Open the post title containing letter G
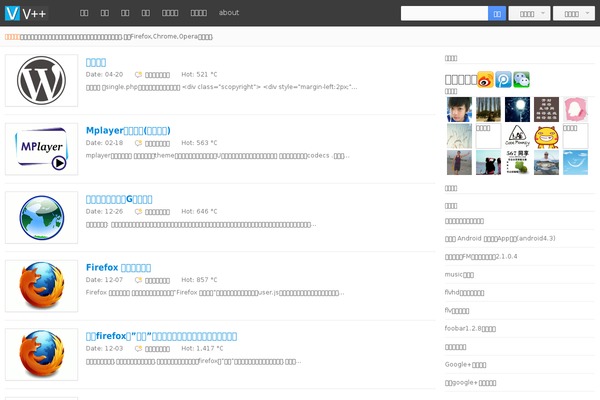Screen dimensions: 600x400 click(119, 199)
